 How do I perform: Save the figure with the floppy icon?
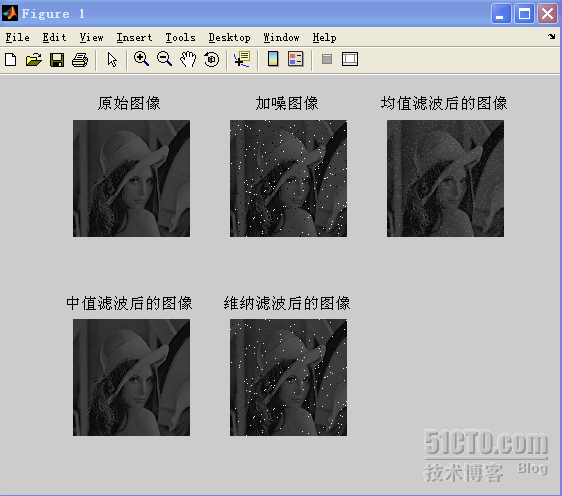click(57, 59)
